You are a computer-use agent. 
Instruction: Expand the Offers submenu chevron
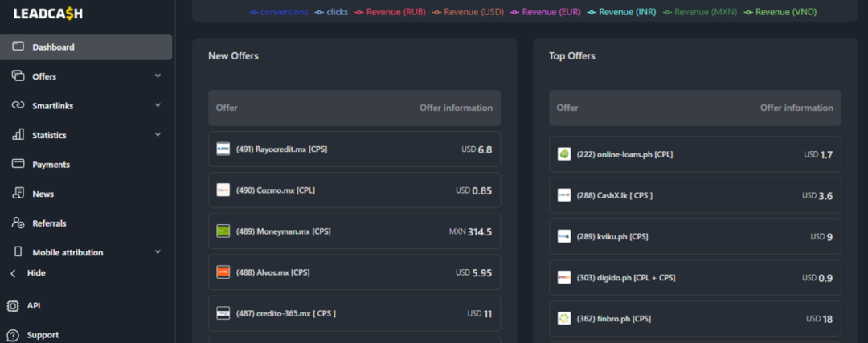158,76
